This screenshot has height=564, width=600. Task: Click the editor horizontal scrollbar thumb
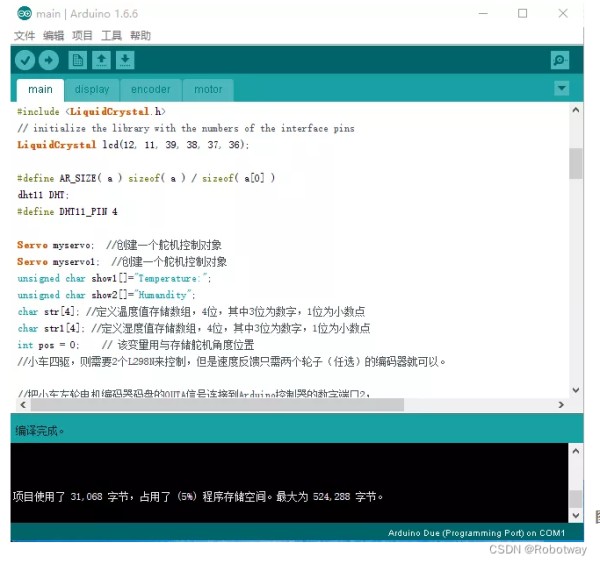point(217,404)
